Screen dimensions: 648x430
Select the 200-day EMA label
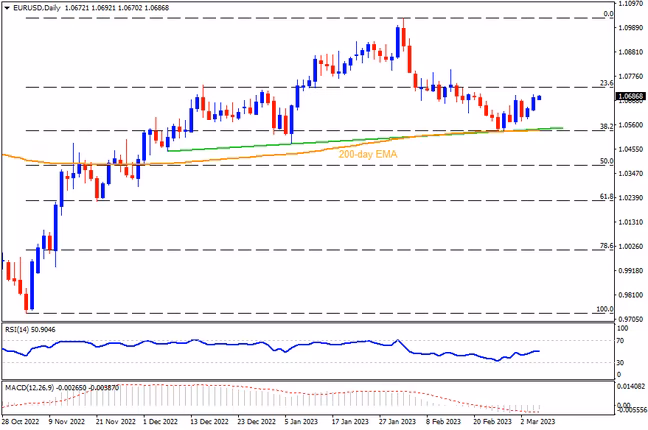tap(368, 154)
